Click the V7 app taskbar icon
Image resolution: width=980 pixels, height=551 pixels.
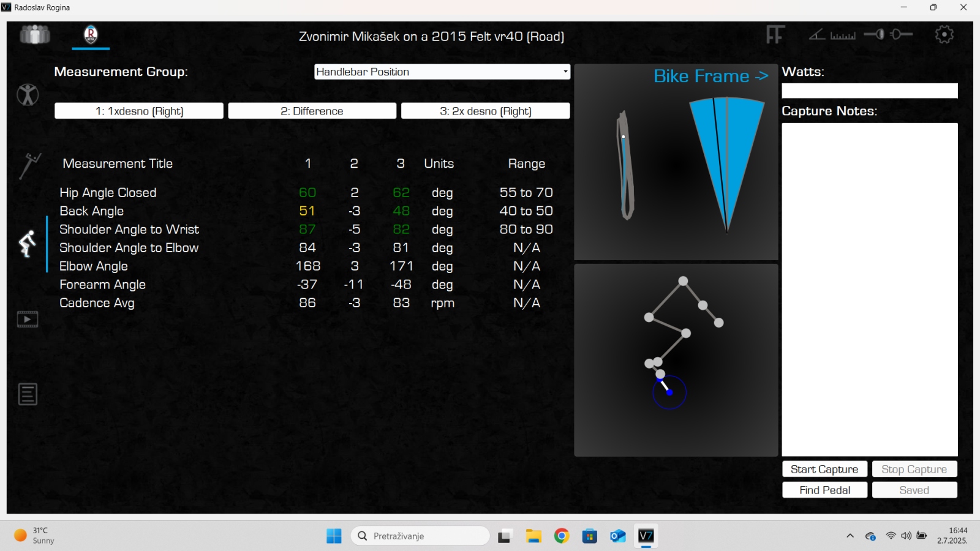(x=646, y=536)
